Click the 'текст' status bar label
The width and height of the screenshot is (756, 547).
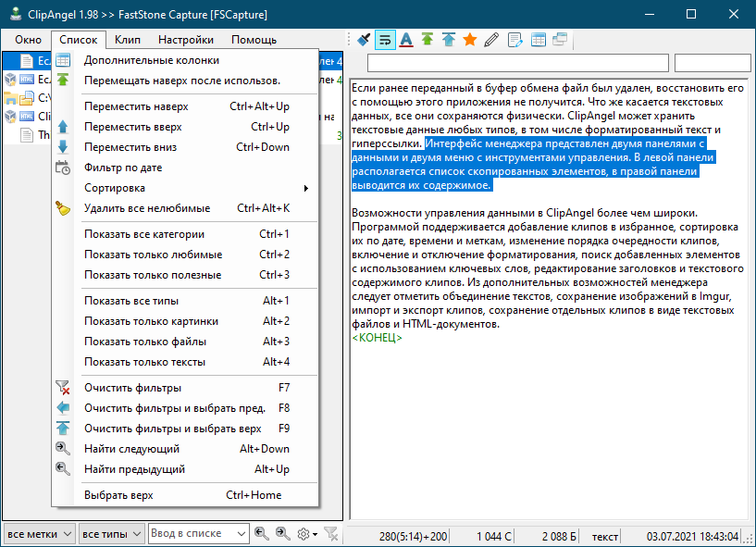coord(605,537)
